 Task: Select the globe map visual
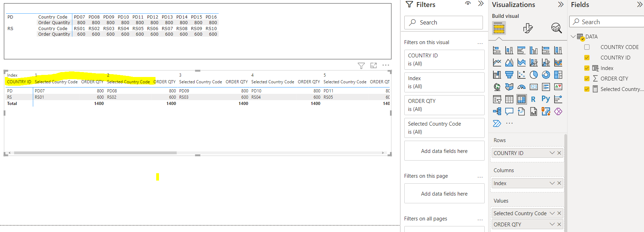click(x=497, y=87)
